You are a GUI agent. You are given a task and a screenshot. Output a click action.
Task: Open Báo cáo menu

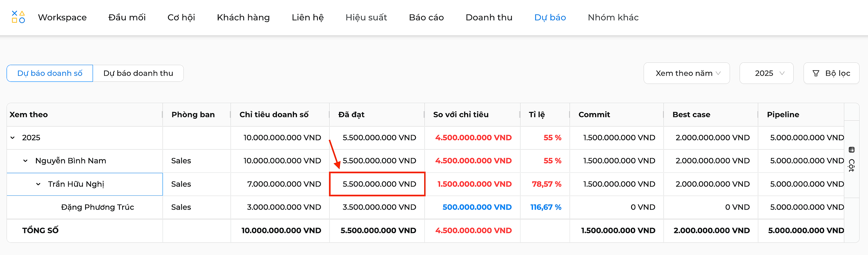(426, 17)
